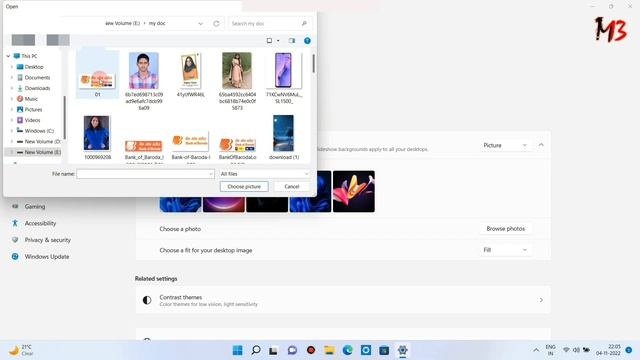This screenshot has width=640, height=360.
Task: Select the download (1) image file
Action: 284,138
